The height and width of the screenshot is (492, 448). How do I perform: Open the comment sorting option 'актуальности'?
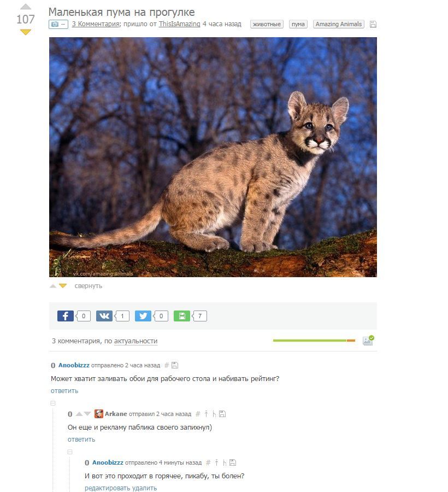point(135,341)
